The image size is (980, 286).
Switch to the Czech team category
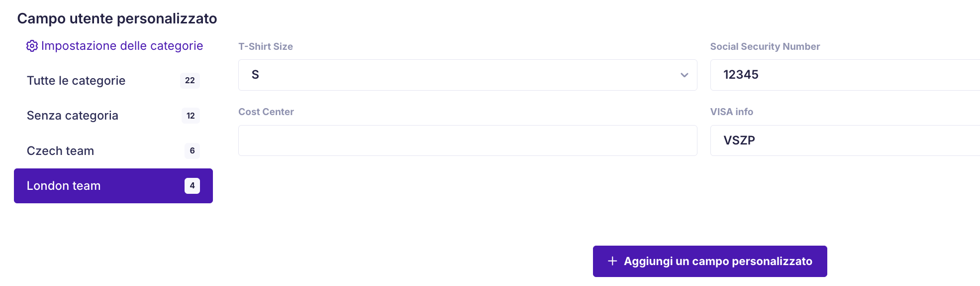(x=113, y=150)
